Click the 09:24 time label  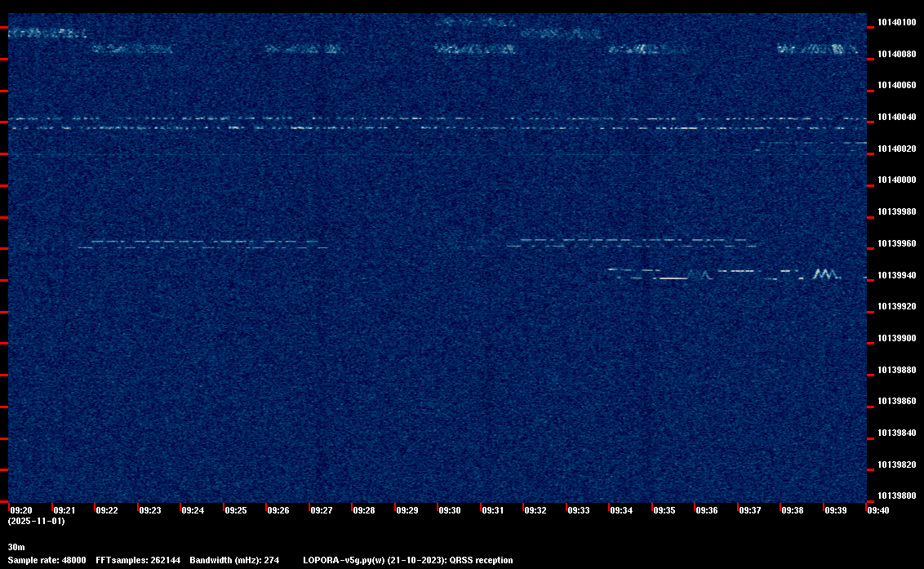pyautogui.click(x=193, y=510)
